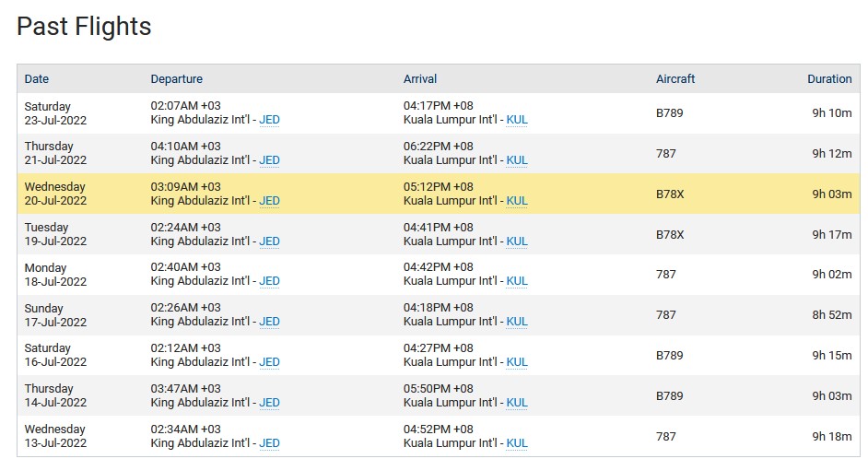The image size is (868, 459).
Task: Open JED airport link in highlighted row
Action: tap(269, 200)
